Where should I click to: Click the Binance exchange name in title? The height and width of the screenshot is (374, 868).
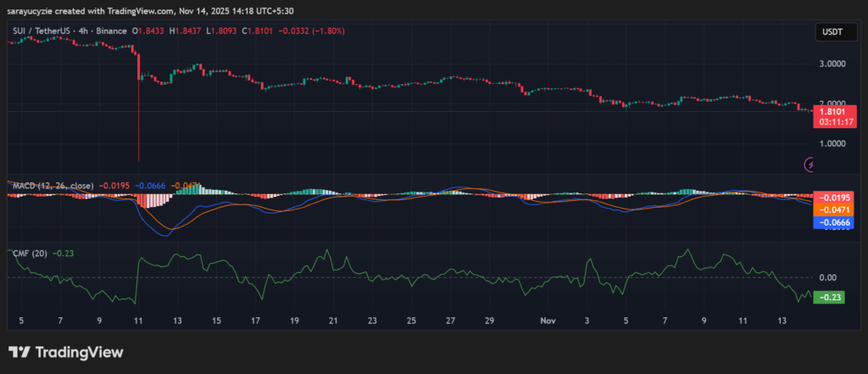click(110, 31)
